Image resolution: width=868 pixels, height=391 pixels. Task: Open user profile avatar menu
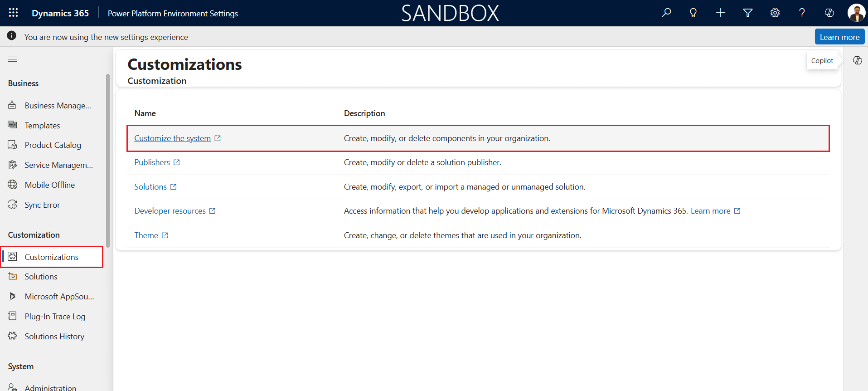[856, 13]
